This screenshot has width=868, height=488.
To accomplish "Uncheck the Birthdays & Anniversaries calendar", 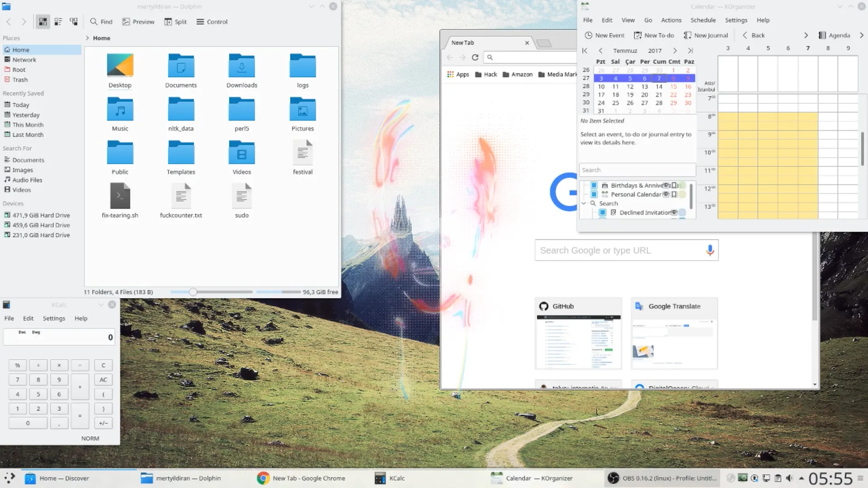I will (x=594, y=185).
